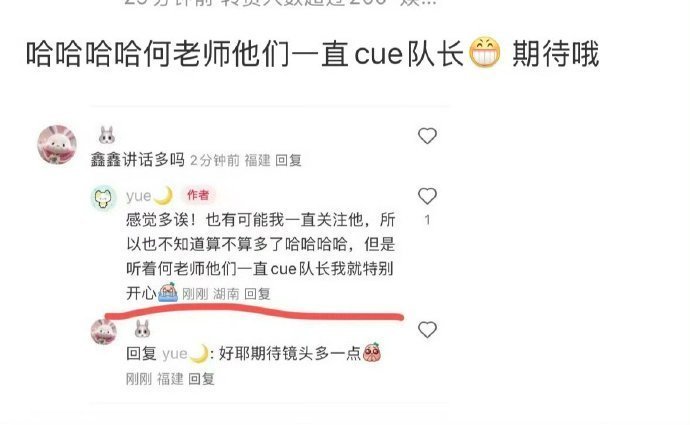This screenshot has height=425, width=690.
Task: Like the reply 好耶期待镜头多一点
Action: 427,330
